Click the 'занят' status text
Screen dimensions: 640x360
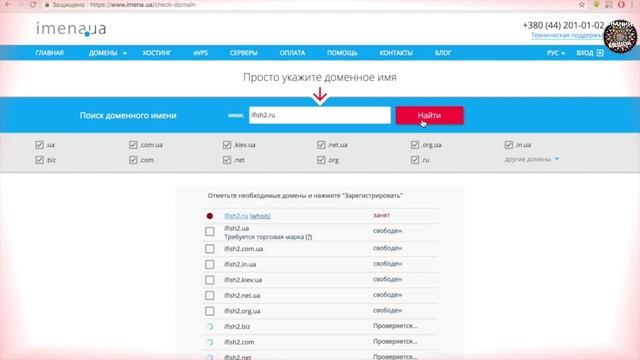coord(381,215)
